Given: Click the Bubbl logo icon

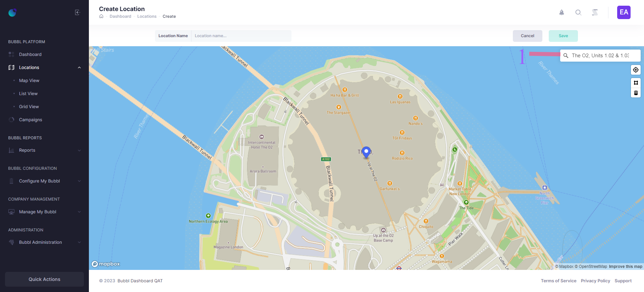Looking at the screenshot, I should click(x=12, y=13).
